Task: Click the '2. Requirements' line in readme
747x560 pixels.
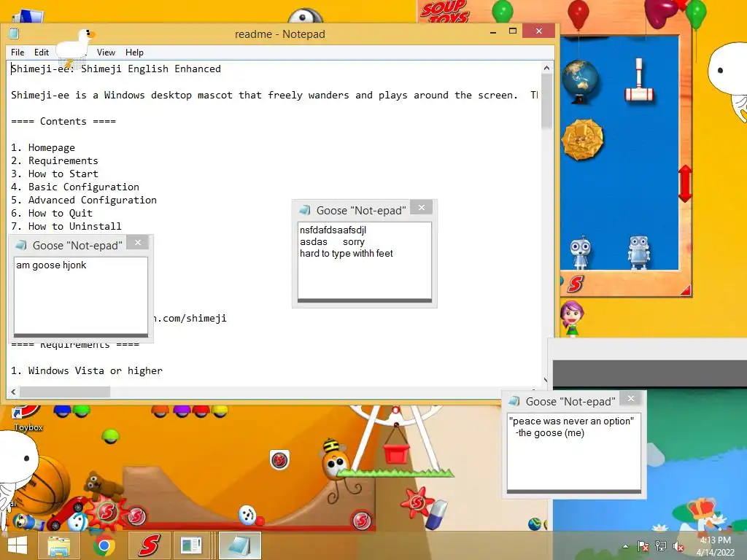Action: [x=54, y=160]
